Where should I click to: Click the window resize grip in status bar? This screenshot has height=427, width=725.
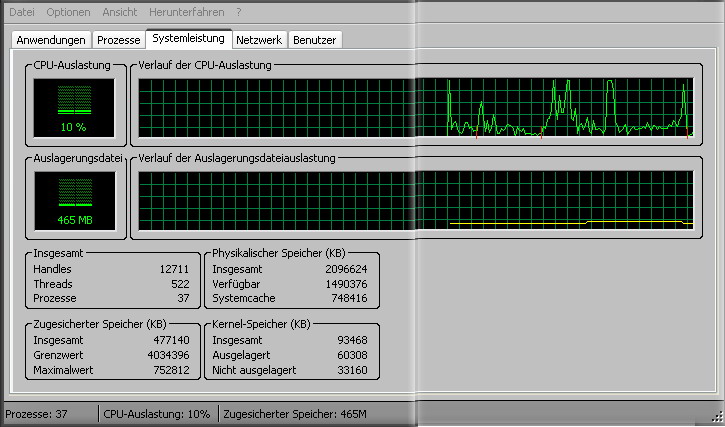tap(716, 418)
